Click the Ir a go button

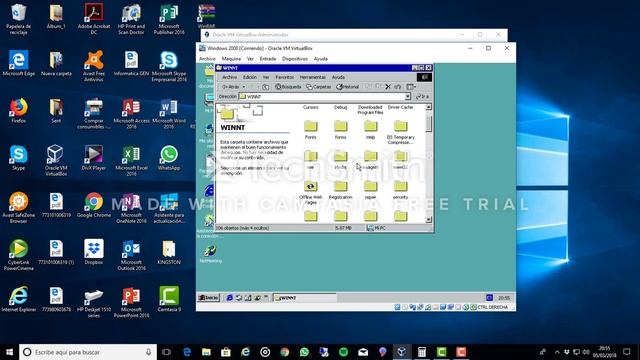(422, 97)
